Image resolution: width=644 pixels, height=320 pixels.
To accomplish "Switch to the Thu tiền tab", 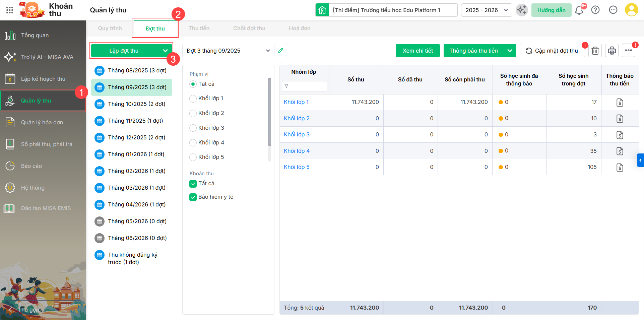I will [x=199, y=28].
